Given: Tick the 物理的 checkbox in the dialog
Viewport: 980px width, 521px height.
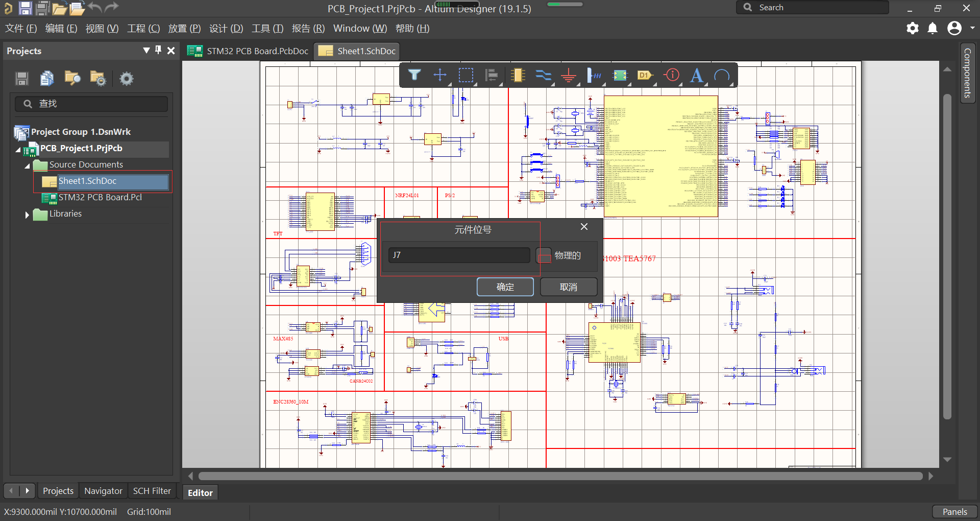Looking at the screenshot, I should [x=544, y=255].
